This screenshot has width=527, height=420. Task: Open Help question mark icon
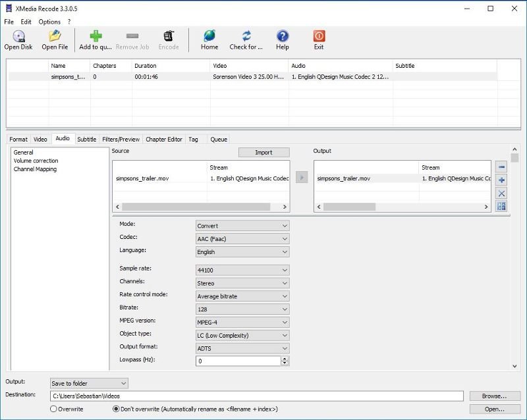click(283, 39)
